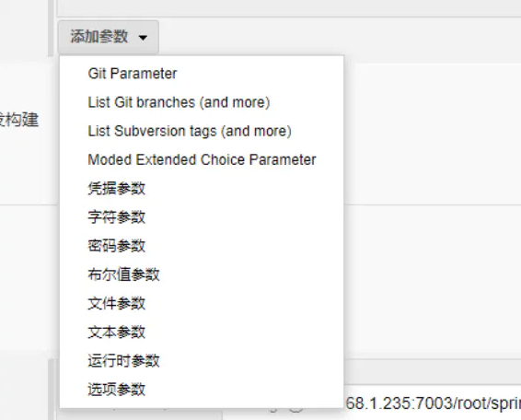Click the caret arrow beside 添加参数
Screen dimensions: 521x420
pyautogui.click(x=143, y=38)
